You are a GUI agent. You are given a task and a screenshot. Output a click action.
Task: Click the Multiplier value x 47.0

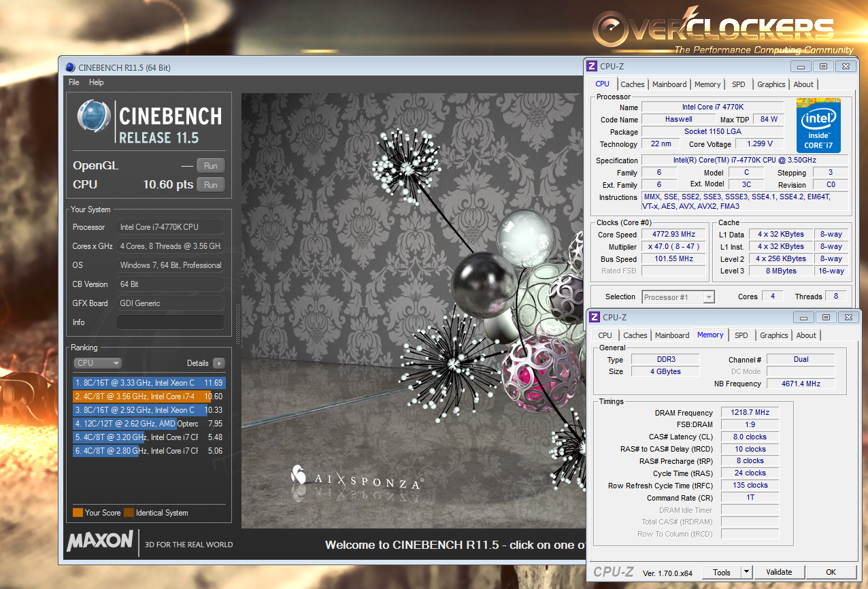[673, 247]
